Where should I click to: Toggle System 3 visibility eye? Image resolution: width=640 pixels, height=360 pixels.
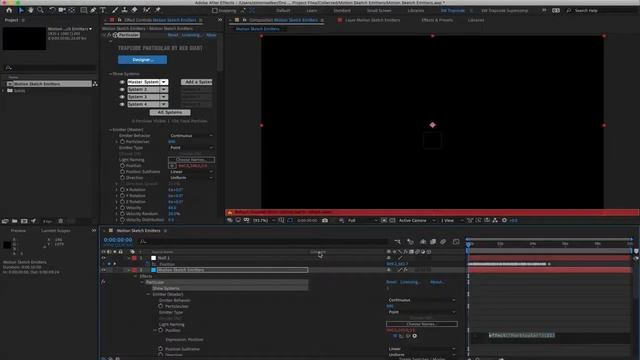coord(122,97)
